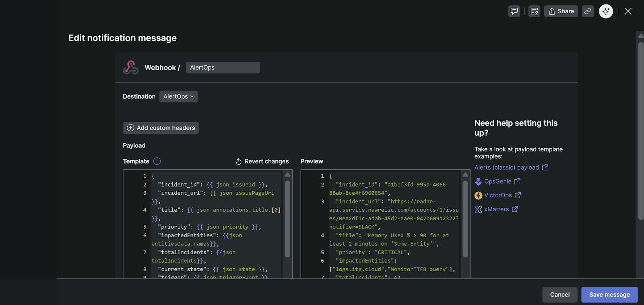
Task: Open the notes edit icon
Action: [534, 11]
